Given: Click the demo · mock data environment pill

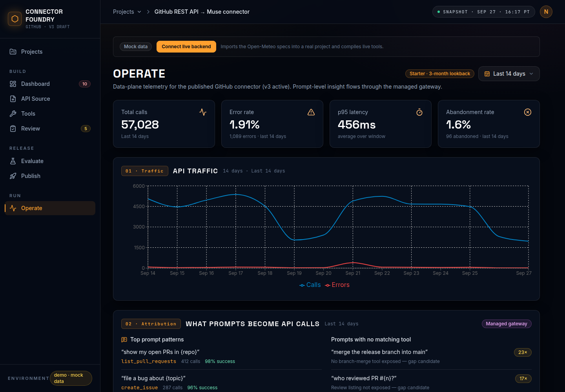Looking at the screenshot, I should point(71,378).
